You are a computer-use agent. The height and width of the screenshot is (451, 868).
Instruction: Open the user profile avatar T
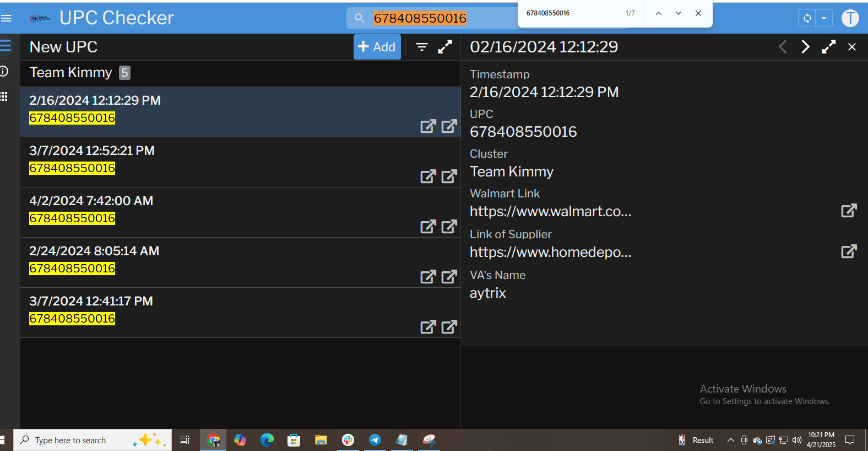[x=850, y=18]
